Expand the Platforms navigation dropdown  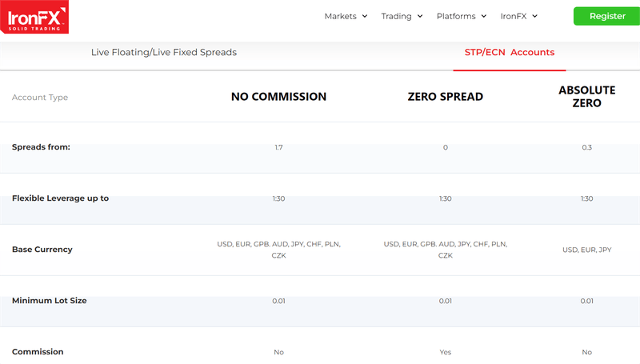pyautogui.click(x=462, y=16)
